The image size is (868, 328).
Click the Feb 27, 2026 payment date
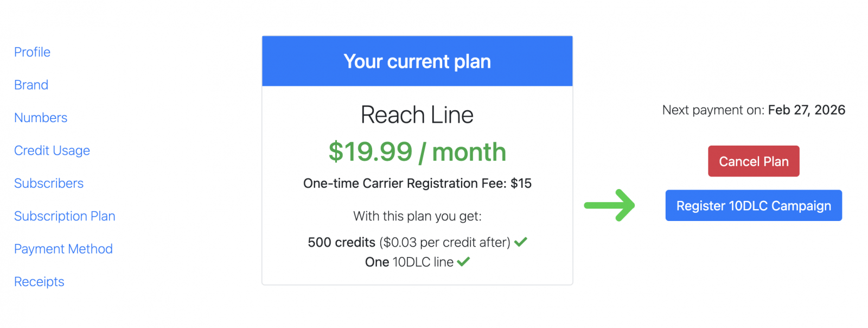pos(806,110)
